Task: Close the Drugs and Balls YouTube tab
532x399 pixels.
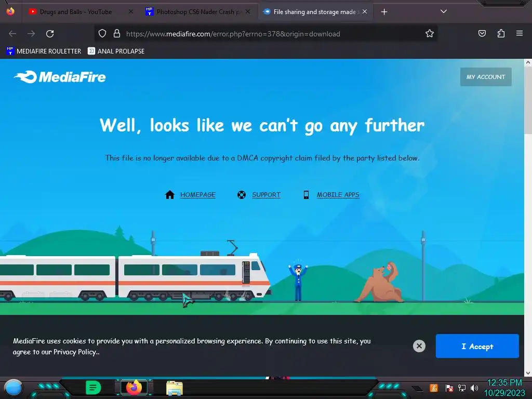Action: point(131,12)
